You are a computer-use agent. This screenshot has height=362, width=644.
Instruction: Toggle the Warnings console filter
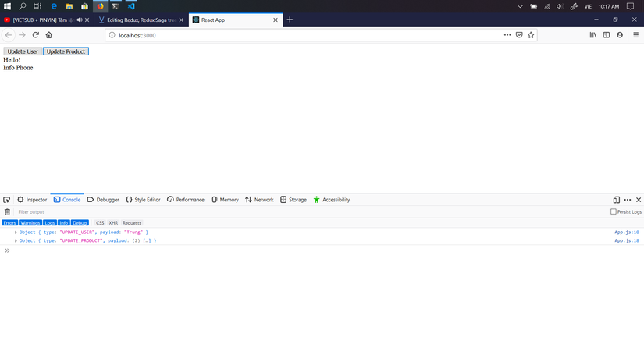coord(30,223)
